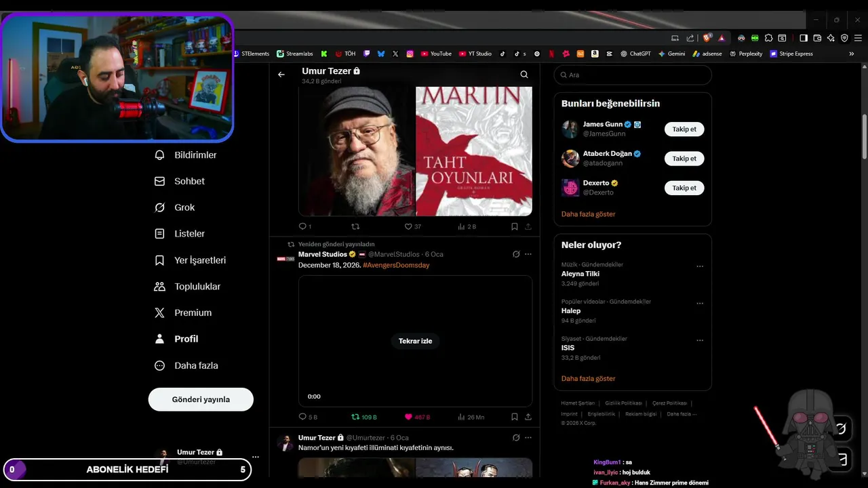
Task: Click the Gönderi yayınla button
Action: click(201, 399)
